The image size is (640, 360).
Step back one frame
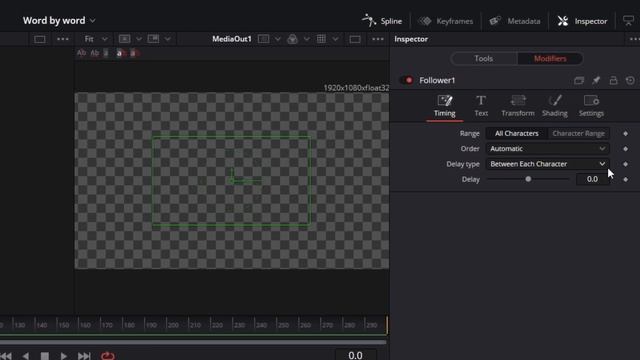pyautogui.click(x=25, y=356)
